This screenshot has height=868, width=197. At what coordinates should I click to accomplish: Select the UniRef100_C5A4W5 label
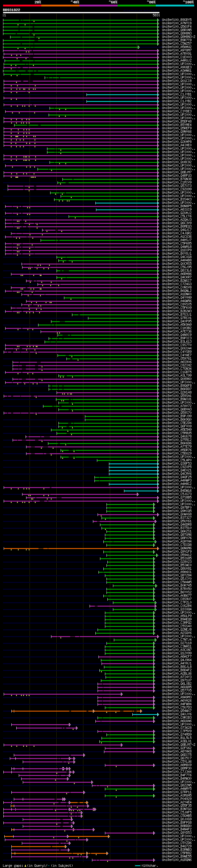tap(177, 582)
